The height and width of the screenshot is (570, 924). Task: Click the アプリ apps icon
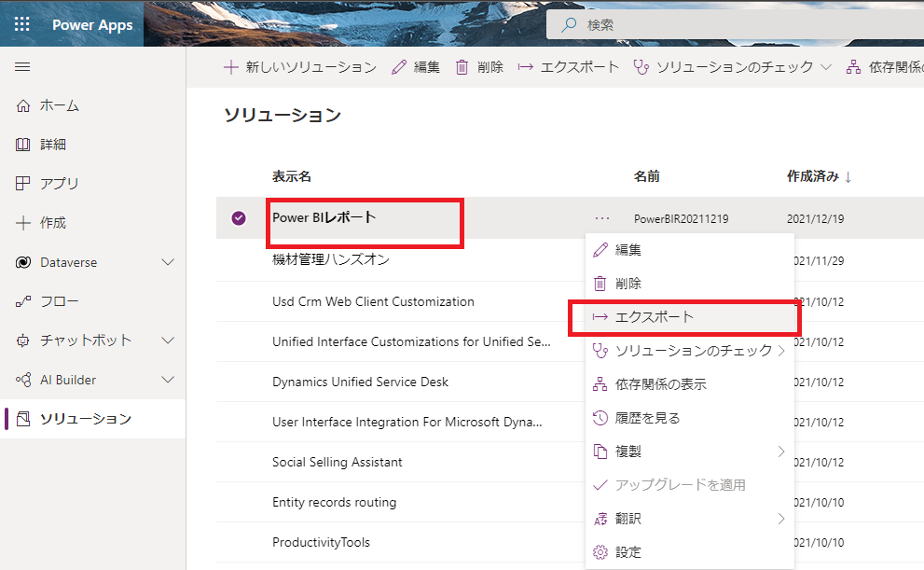point(23,184)
